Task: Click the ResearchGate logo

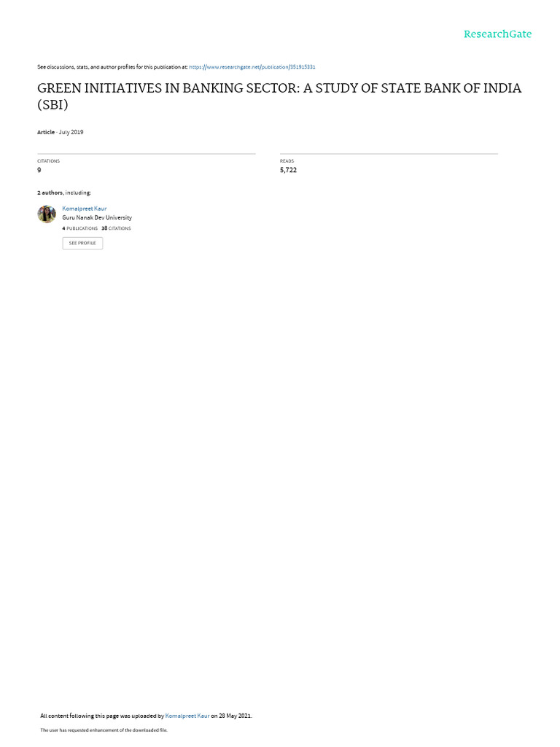Action: pyautogui.click(x=497, y=34)
